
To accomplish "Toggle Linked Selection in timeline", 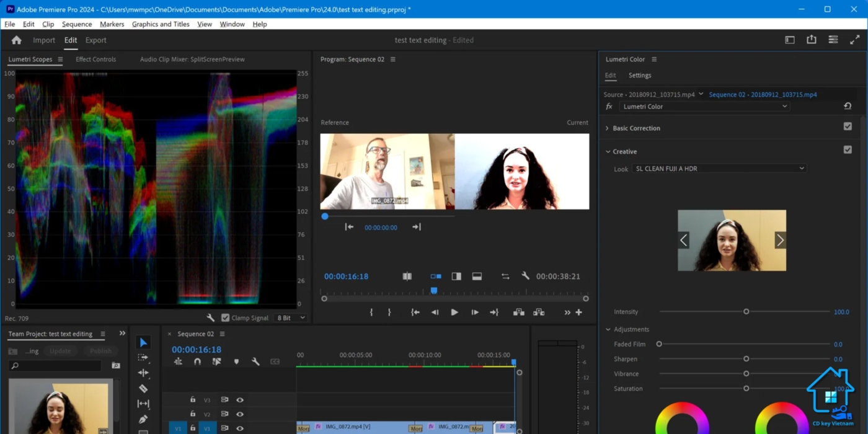I will pyautogui.click(x=216, y=361).
